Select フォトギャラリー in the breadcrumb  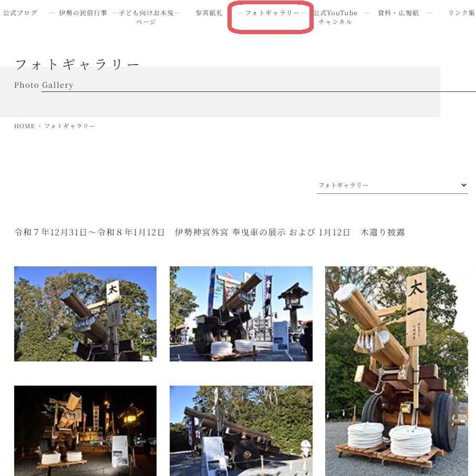[70, 126]
